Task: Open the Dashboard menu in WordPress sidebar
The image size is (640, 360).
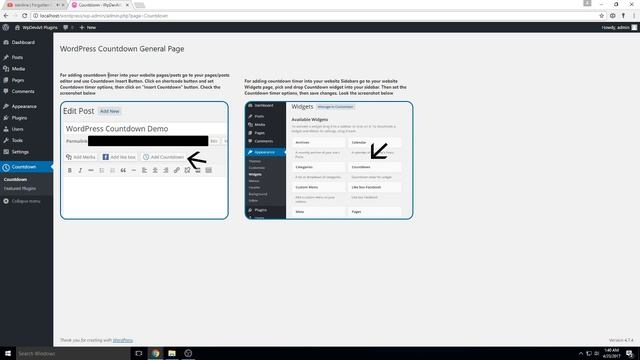Action: click(23, 42)
